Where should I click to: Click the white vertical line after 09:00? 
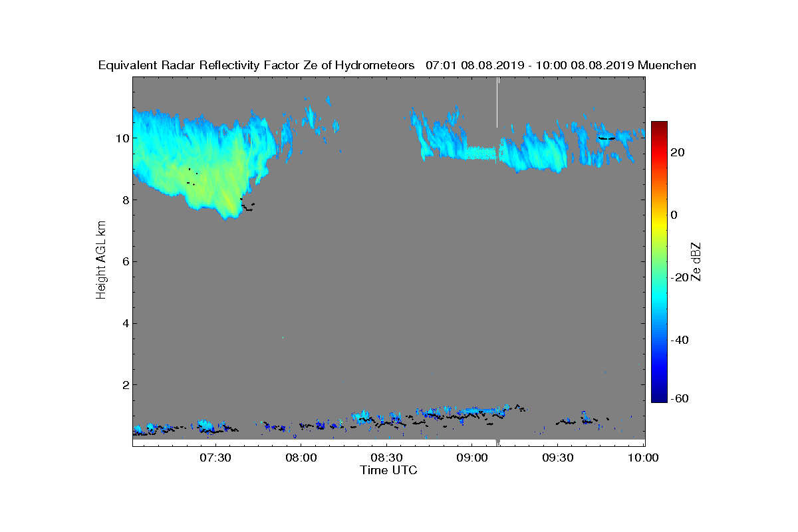pyautogui.click(x=497, y=102)
